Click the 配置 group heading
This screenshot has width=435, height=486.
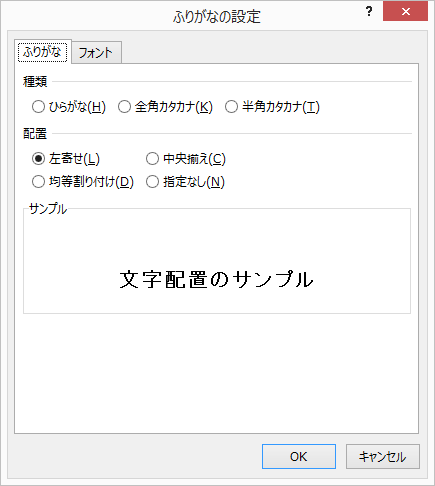(x=35, y=134)
